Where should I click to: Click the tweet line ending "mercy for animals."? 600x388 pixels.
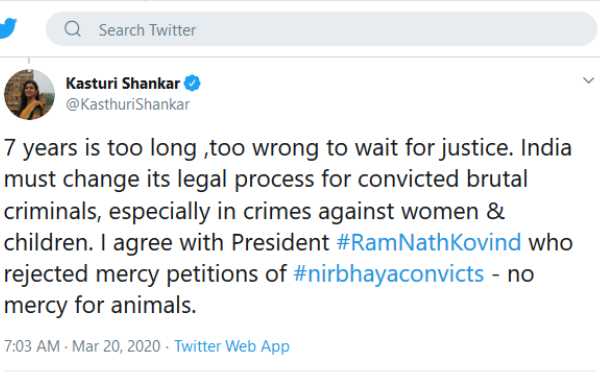tap(100, 306)
